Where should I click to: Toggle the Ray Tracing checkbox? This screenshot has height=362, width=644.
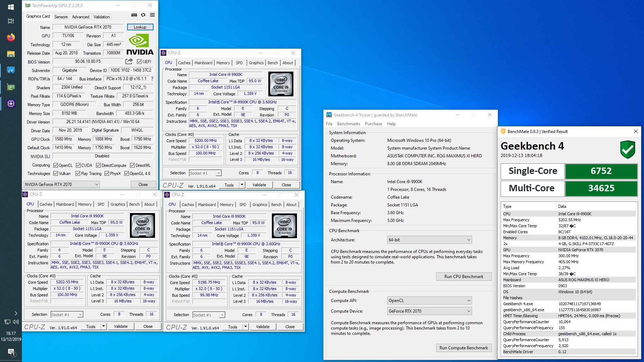pyautogui.click(x=78, y=173)
